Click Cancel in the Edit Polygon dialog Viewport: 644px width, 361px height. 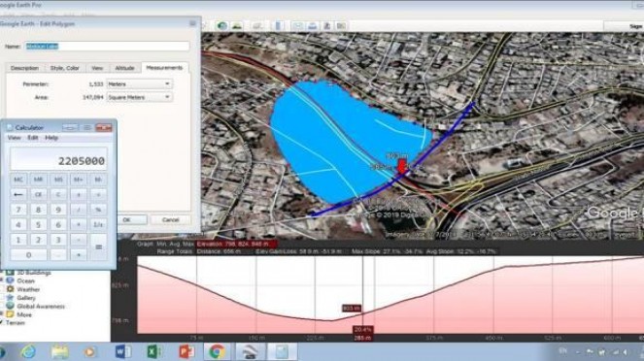tap(170, 220)
